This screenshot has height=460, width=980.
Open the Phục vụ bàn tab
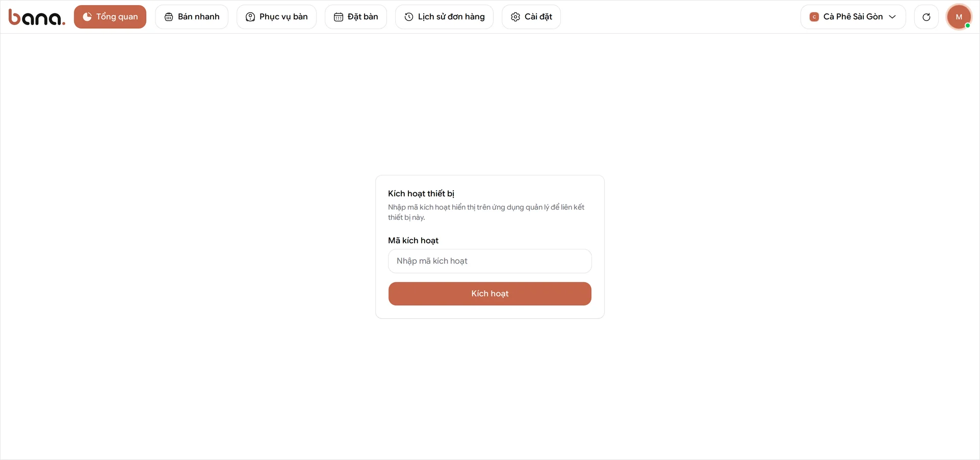tap(276, 17)
